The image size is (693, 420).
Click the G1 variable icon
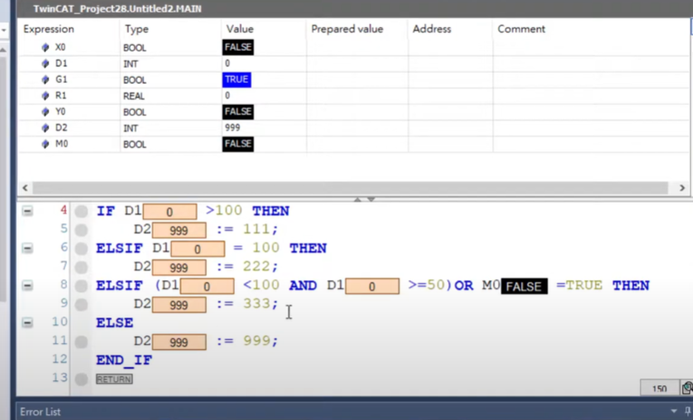[x=45, y=79]
